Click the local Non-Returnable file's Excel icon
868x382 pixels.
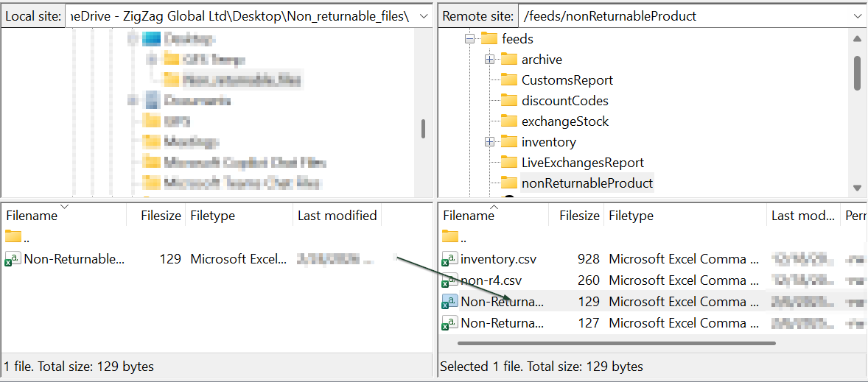click(x=13, y=259)
